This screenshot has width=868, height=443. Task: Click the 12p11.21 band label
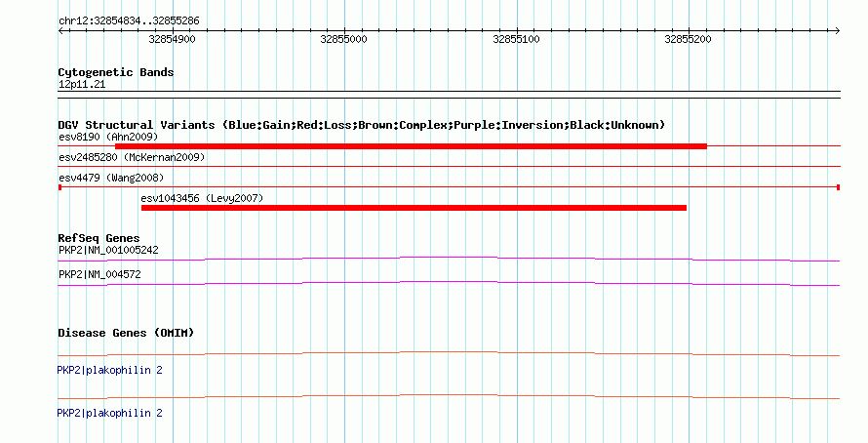click(82, 85)
